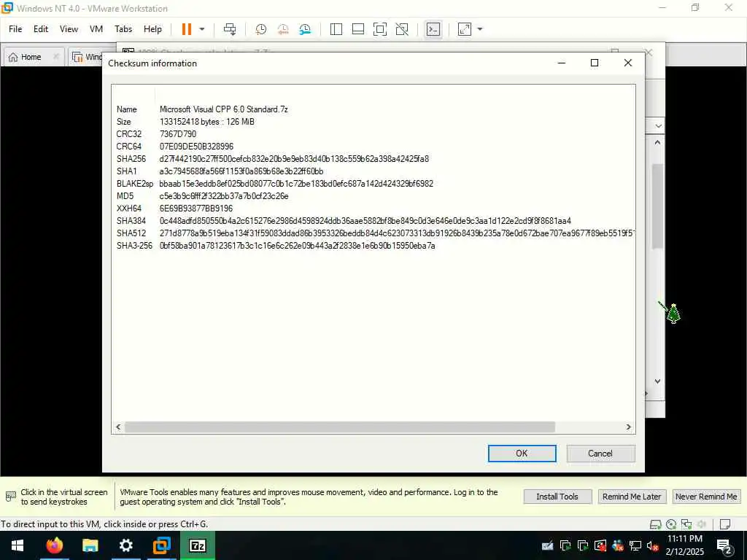Click the horizontal scrollbar thumb in checksum list
The width and height of the screenshot is (747, 560).
point(340,427)
